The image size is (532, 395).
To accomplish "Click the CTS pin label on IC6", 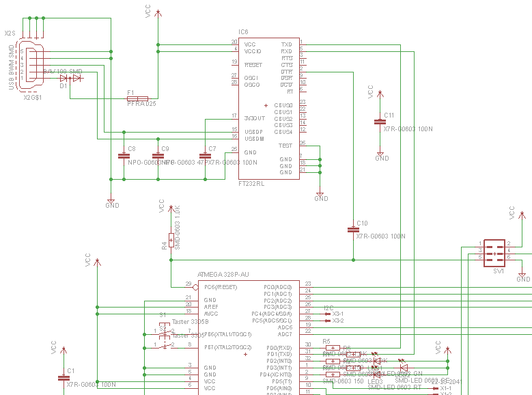I will pyautogui.click(x=287, y=65).
